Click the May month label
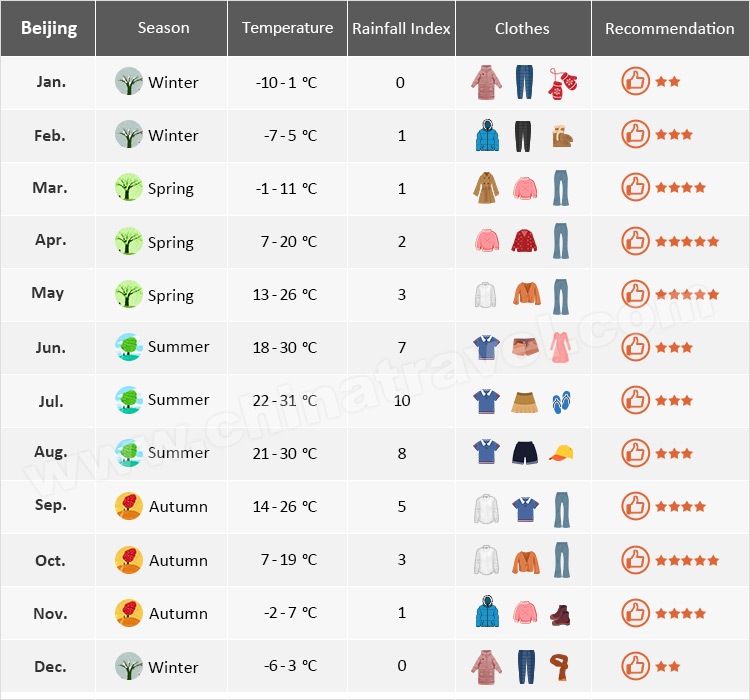Screen dimensions: 750x700 coord(48,293)
